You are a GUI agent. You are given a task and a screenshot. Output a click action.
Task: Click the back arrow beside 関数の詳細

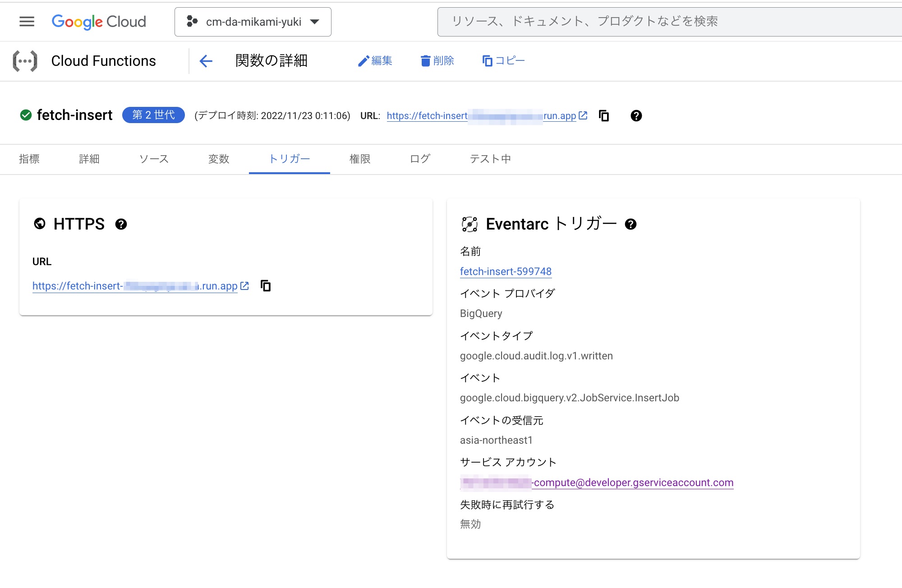[x=206, y=61]
